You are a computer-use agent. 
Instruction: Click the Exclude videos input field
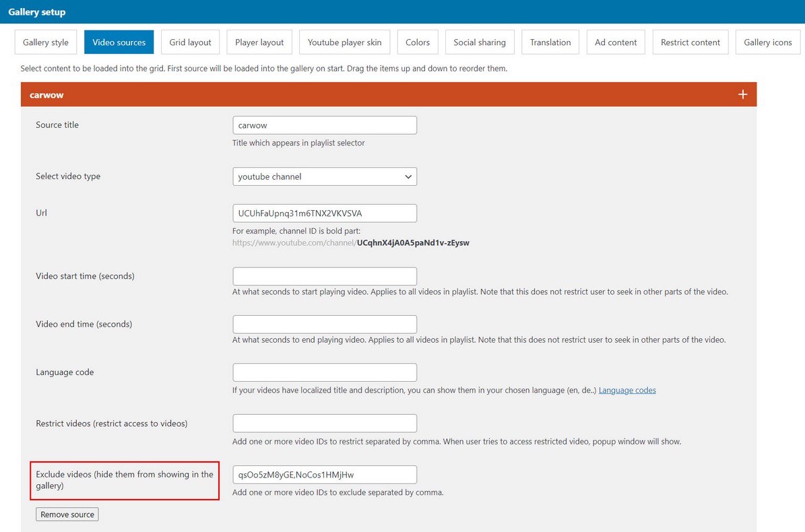point(325,475)
